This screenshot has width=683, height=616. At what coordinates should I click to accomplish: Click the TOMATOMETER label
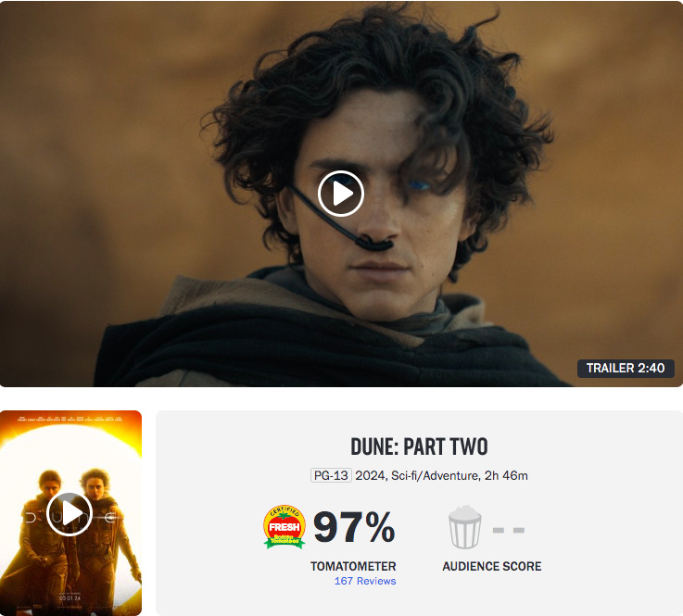pyautogui.click(x=353, y=566)
